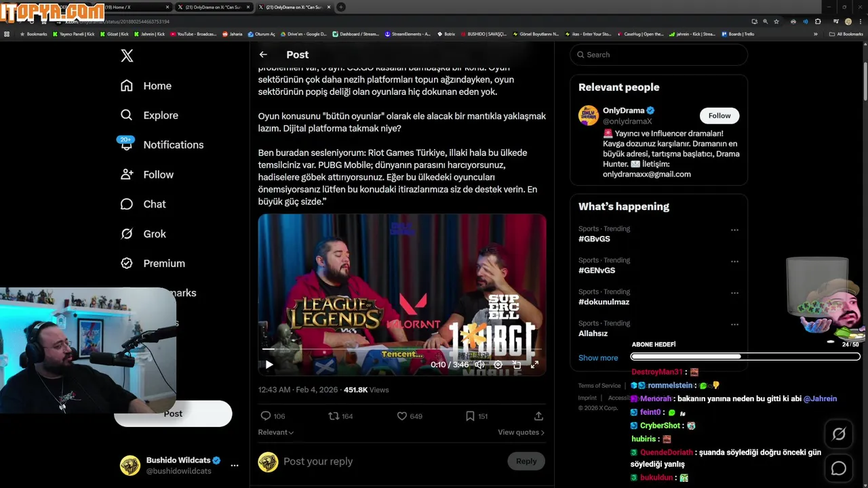Open a new browser tab
Viewport: 868px width, 488px height.
pyautogui.click(x=341, y=7)
